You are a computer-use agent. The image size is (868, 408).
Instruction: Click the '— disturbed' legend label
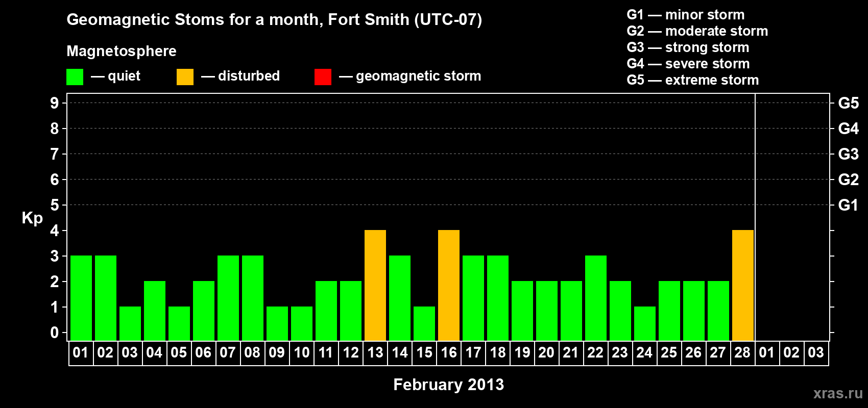240,76
